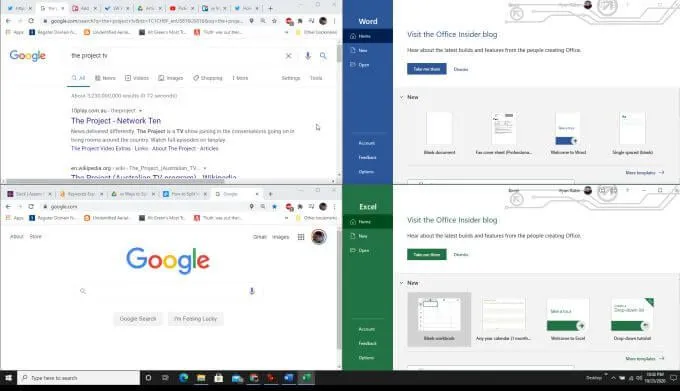Click the Google Search button
This screenshot has width=680, height=391.
[x=137, y=319]
